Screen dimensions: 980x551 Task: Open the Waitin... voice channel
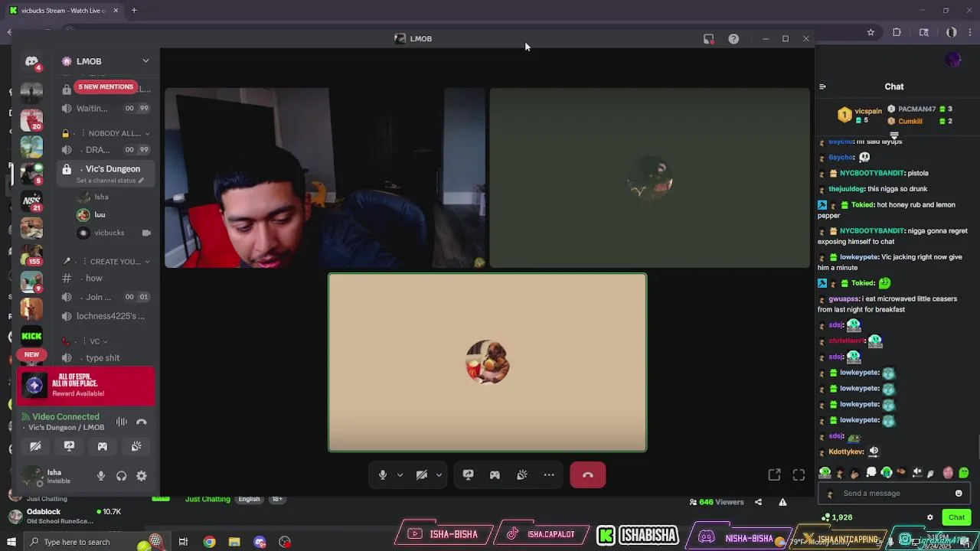click(106, 109)
